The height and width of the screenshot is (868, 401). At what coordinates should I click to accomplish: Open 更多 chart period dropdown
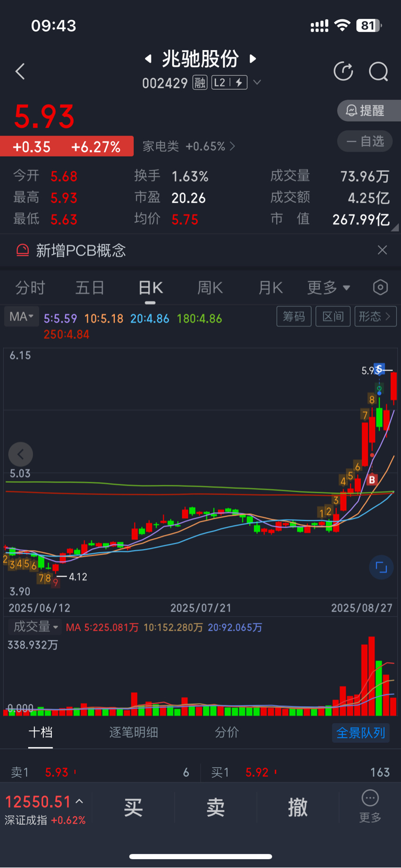click(328, 288)
